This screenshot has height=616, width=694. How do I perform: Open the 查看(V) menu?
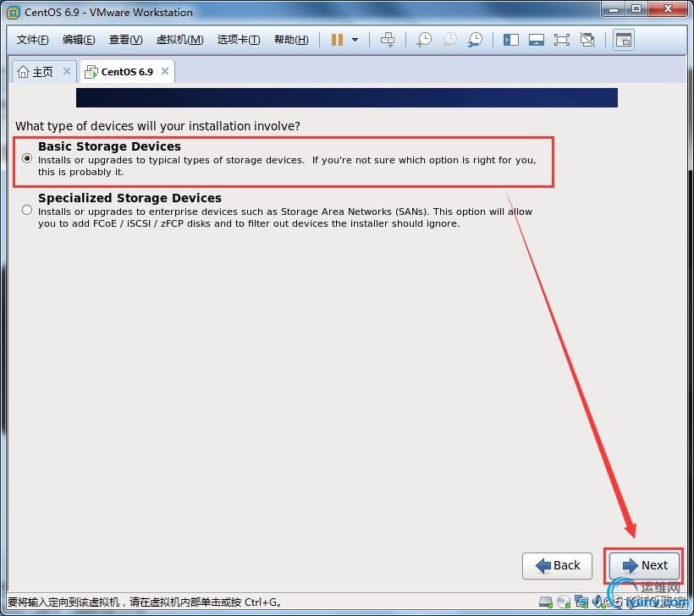126,40
